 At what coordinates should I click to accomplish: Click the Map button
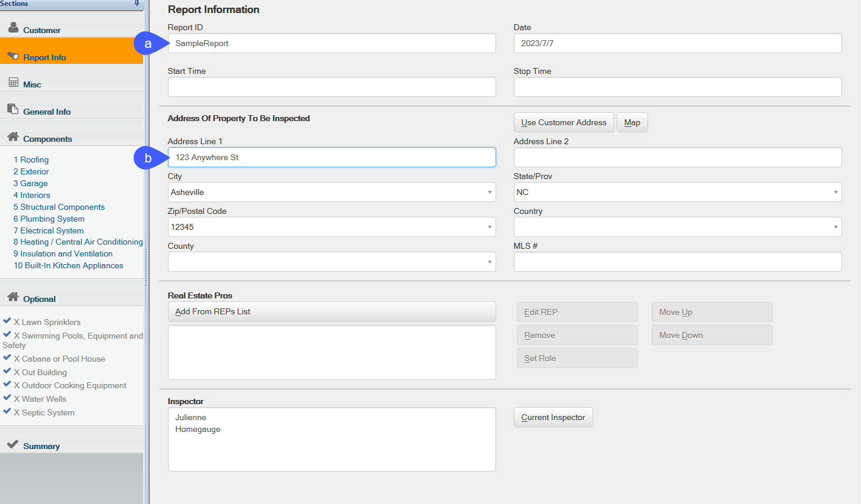(632, 123)
